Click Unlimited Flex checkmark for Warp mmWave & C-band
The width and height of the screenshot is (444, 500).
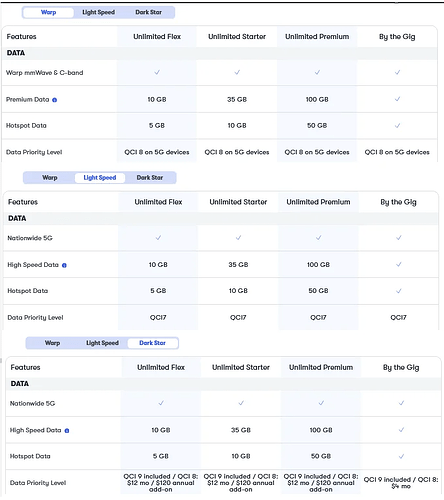157,72
